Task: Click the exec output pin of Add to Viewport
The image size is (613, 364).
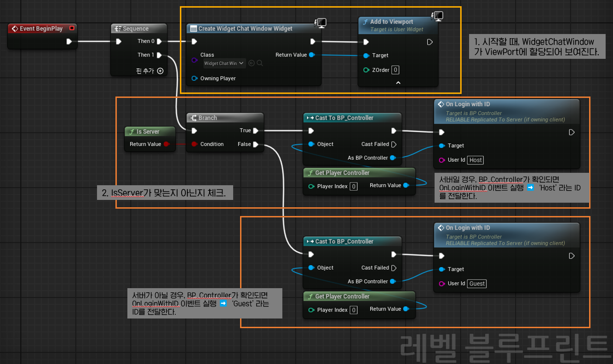Action: (x=430, y=42)
